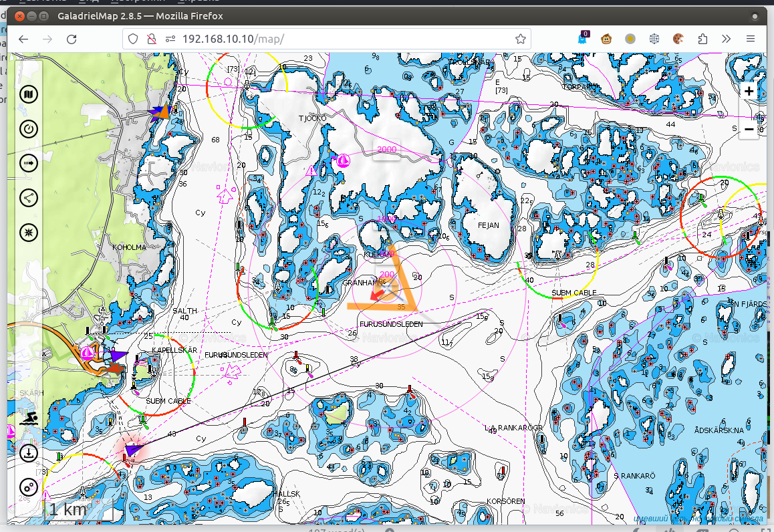Viewport: 774px width, 532px height.
Task: Click pink sailboat marker near Tjockö
Action: click(343, 160)
